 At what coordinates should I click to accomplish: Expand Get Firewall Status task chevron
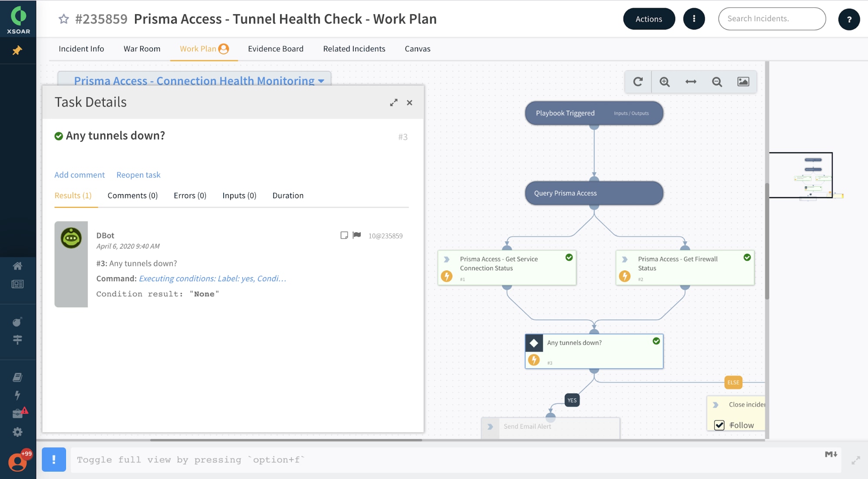point(624,259)
